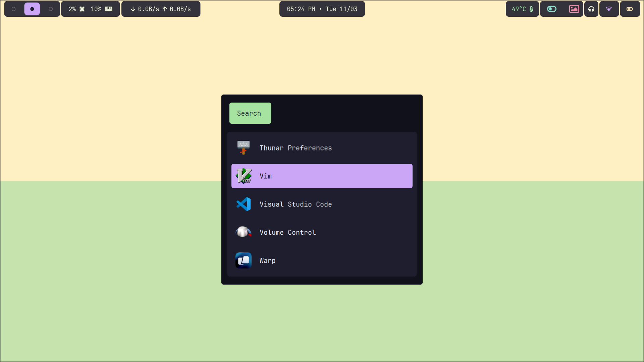Launch Visual Studio Code via its icon

click(244, 204)
